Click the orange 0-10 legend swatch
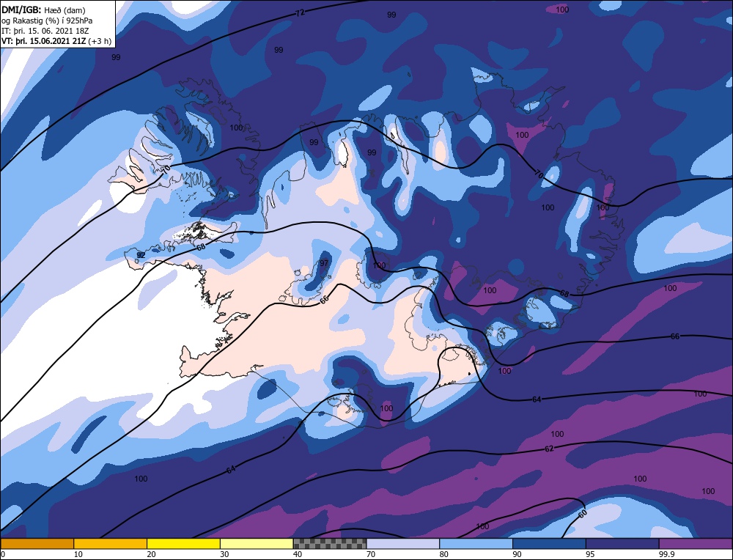The image size is (733, 560). pyautogui.click(x=37, y=543)
